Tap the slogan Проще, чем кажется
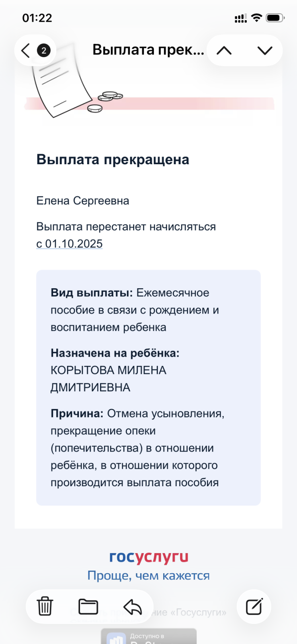The height and width of the screenshot is (644, 297). pos(149,576)
